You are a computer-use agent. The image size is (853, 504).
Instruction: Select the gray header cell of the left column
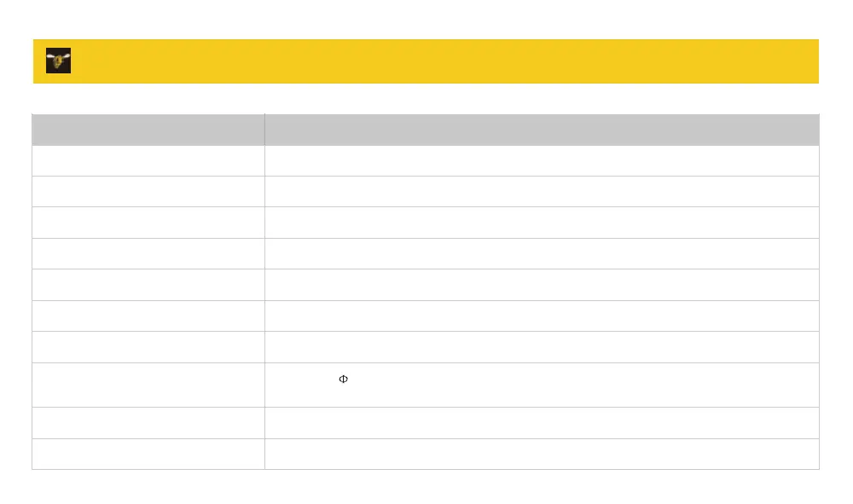[148, 130]
